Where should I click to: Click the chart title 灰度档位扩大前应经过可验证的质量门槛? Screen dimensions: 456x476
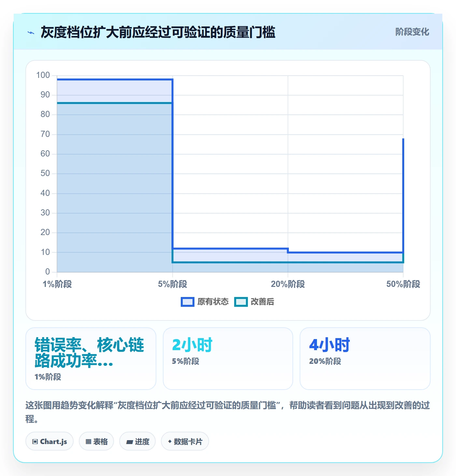[158, 32]
